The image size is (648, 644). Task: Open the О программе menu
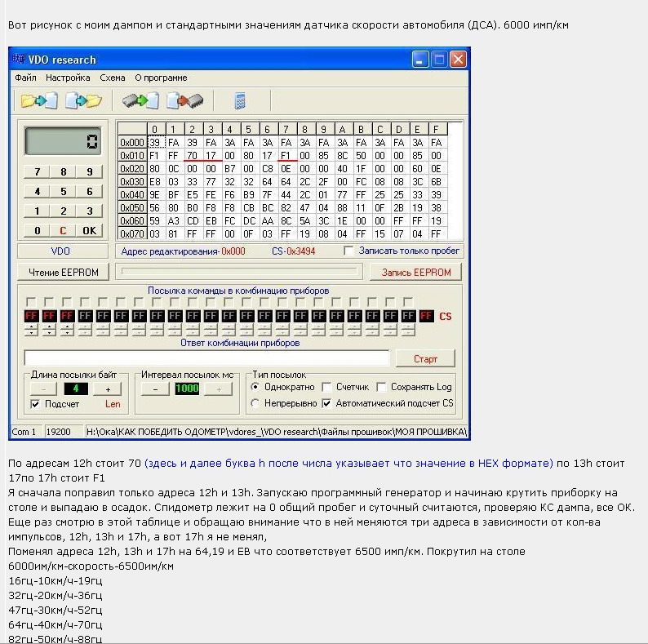[161, 78]
